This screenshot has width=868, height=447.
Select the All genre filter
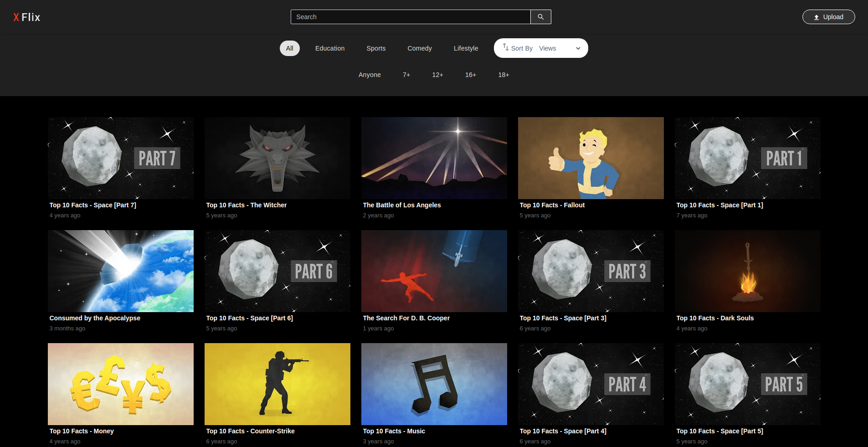coord(289,48)
